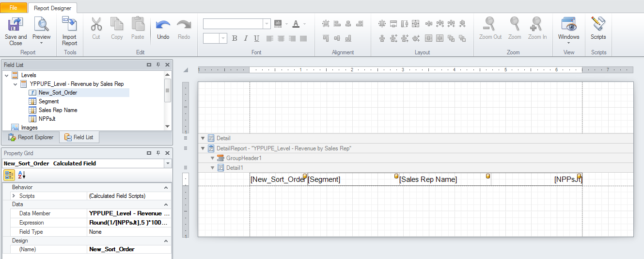Collapse the GroupHeader1 band
Viewport: 644px width, 259px height.
coord(212,158)
